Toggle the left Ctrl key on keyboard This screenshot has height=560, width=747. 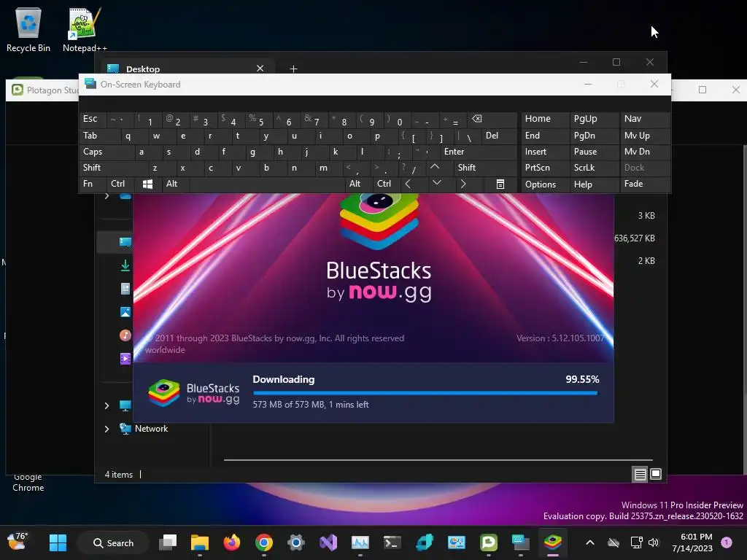pos(121,184)
